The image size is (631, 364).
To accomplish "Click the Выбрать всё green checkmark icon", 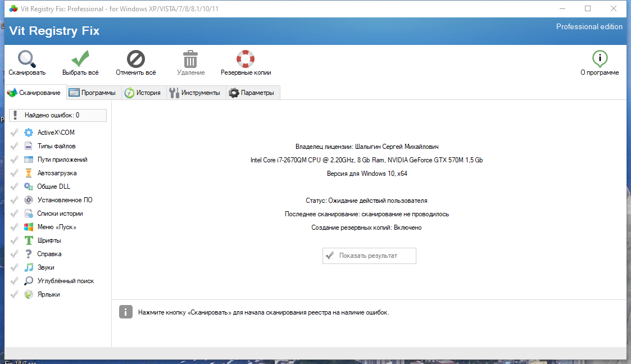I will click(80, 58).
